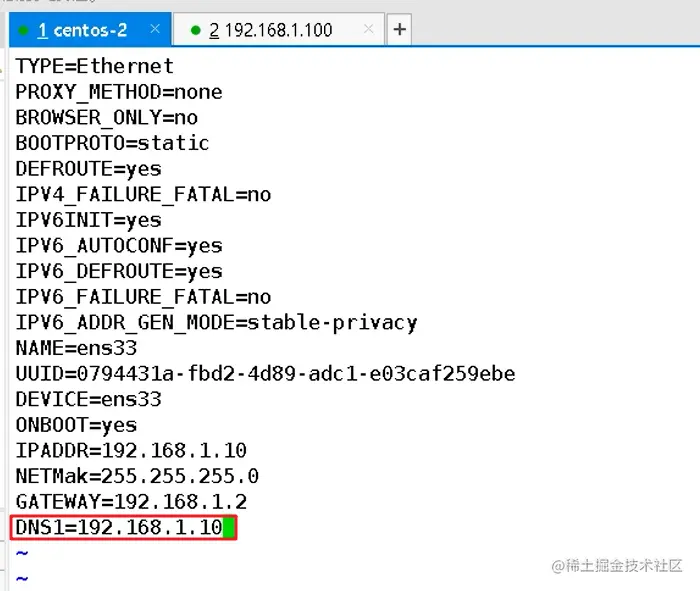700x591 pixels.
Task: Close the centos-2 tab
Action: tap(155, 30)
